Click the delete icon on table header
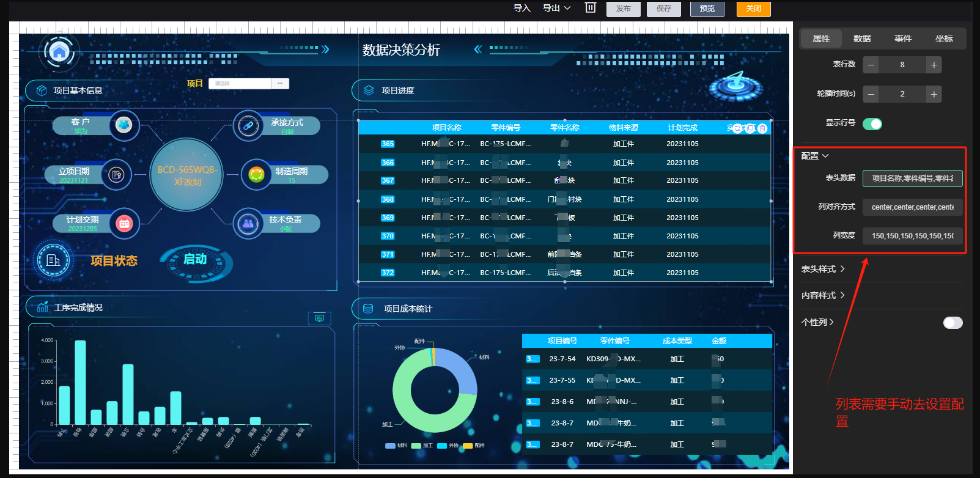980x478 pixels. coord(762,128)
